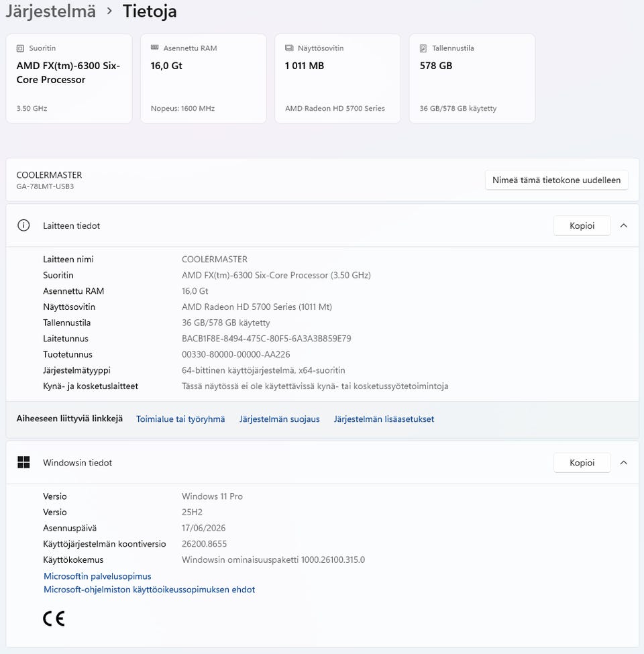Click the processor icon on Suoritin card
The height and width of the screenshot is (654, 644).
(x=20, y=48)
